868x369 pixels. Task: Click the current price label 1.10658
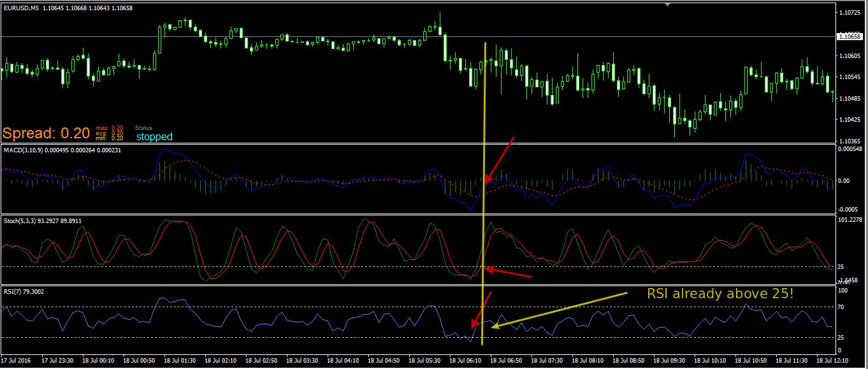pyautogui.click(x=850, y=37)
